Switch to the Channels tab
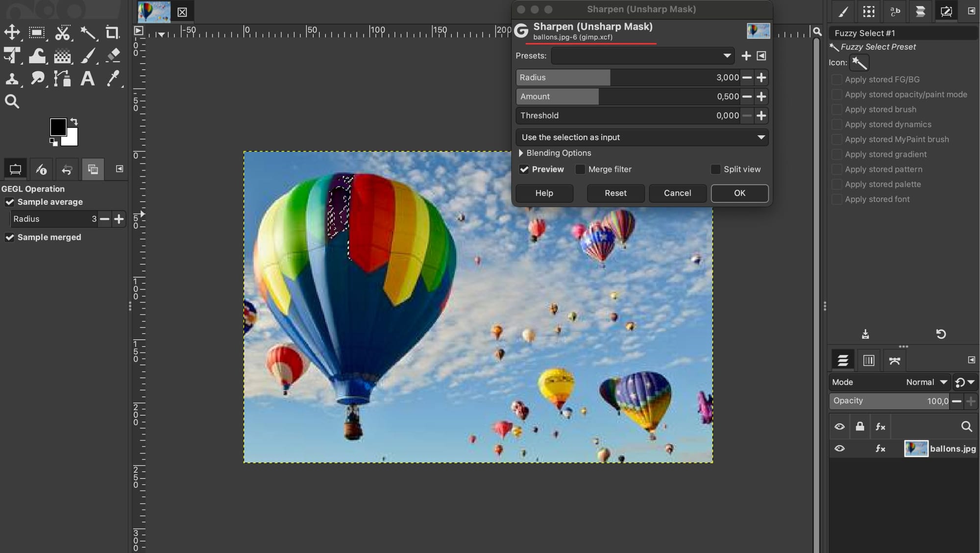Image resolution: width=980 pixels, height=553 pixels. [868, 361]
